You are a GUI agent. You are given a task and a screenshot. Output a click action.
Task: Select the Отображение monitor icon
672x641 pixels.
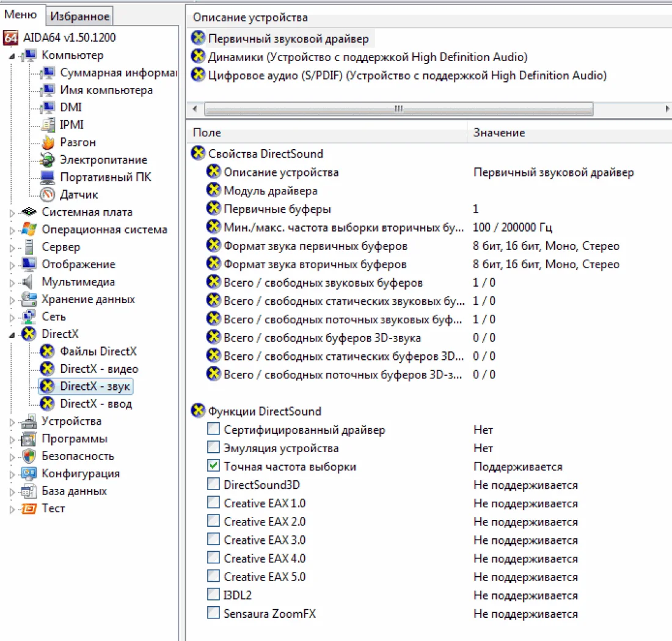[29, 265]
